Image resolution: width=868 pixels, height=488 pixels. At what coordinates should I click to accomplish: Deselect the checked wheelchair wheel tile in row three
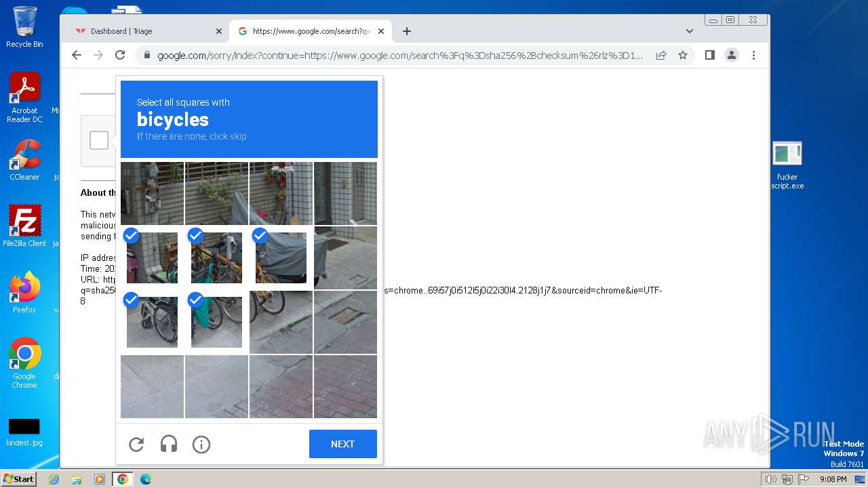[152, 323]
